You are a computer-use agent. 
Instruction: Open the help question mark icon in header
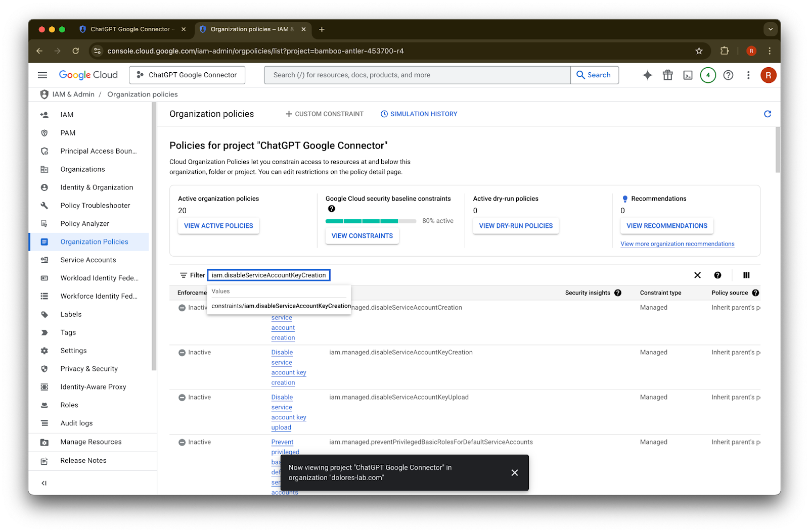point(728,75)
